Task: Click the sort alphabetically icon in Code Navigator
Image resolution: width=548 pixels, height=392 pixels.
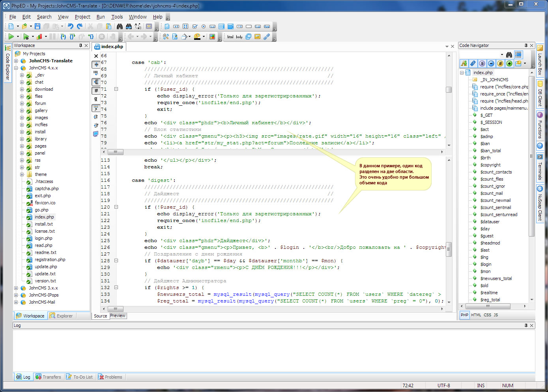Action: [x=464, y=63]
